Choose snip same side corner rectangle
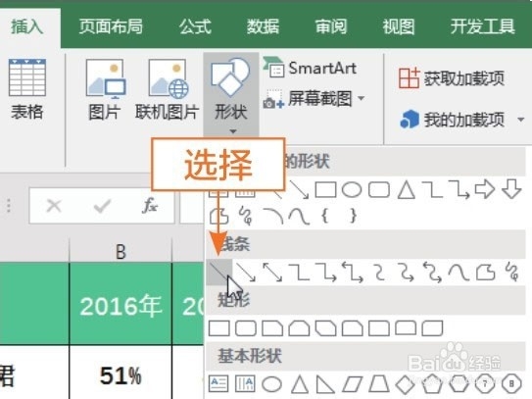The height and width of the screenshot is (399, 532). tap(299, 328)
